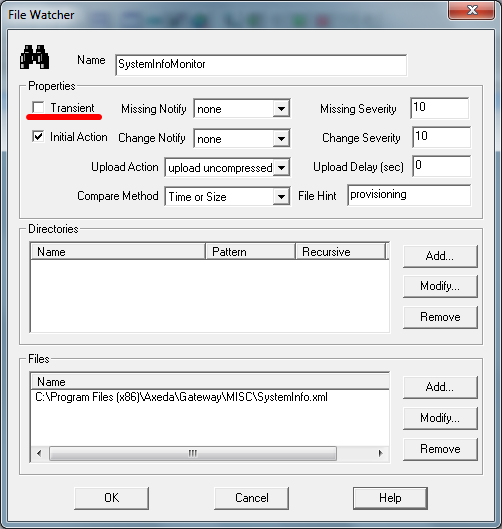Click the Upload Delay (sec) field
This screenshot has width=502, height=529.
point(441,166)
